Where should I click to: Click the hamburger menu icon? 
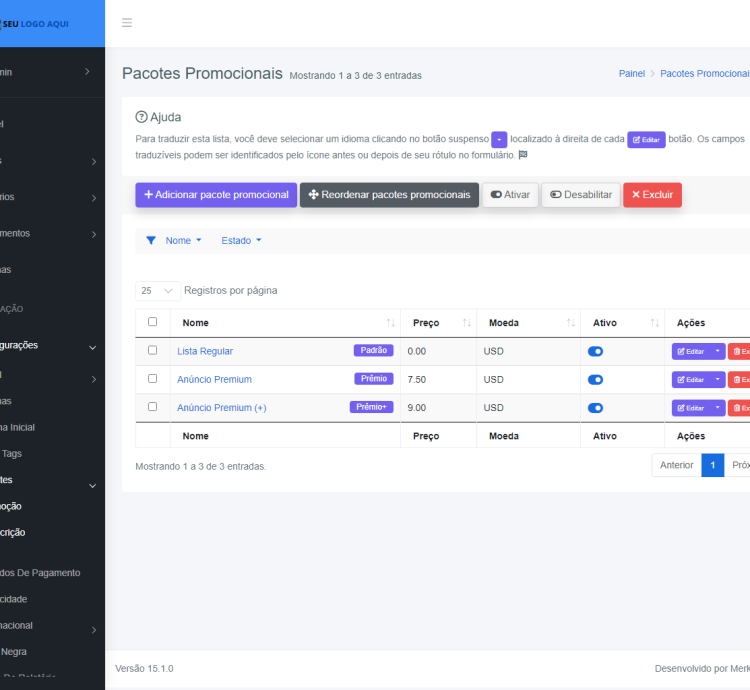(127, 23)
